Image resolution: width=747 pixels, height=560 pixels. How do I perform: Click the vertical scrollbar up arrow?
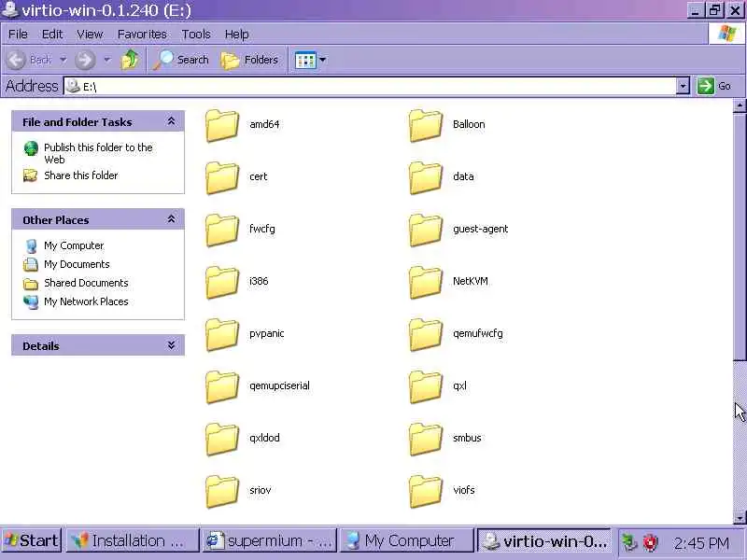coord(740,105)
